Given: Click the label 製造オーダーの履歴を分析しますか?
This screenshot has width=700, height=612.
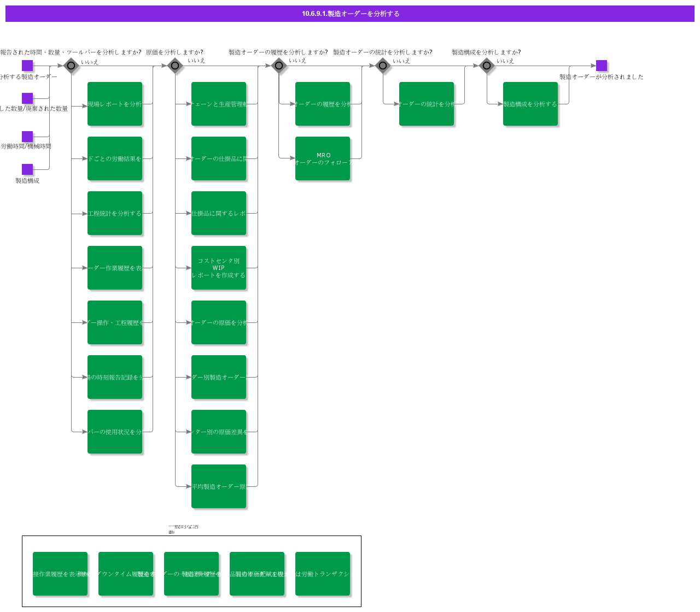Looking at the screenshot, I should click(278, 52).
